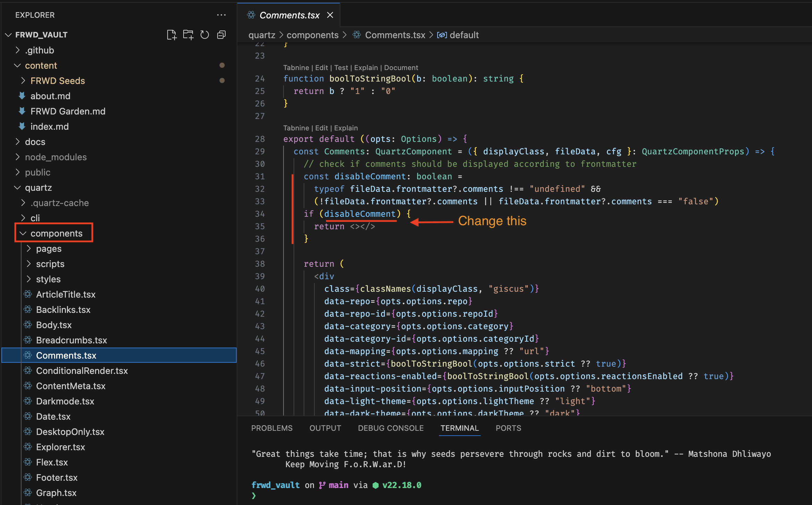
Task: Switch to the PROBLEMS panel tab
Action: point(272,428)
